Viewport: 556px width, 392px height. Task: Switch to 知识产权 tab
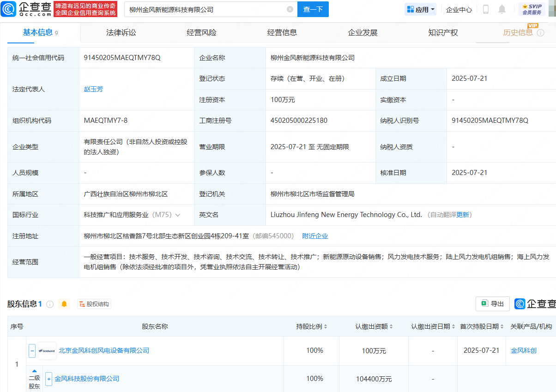pos(443,32)
